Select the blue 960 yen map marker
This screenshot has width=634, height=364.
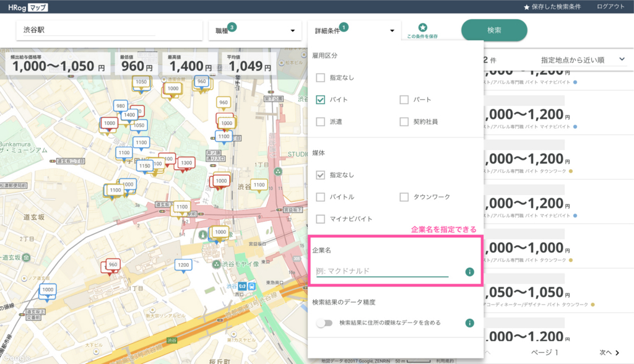pos(201,82)
